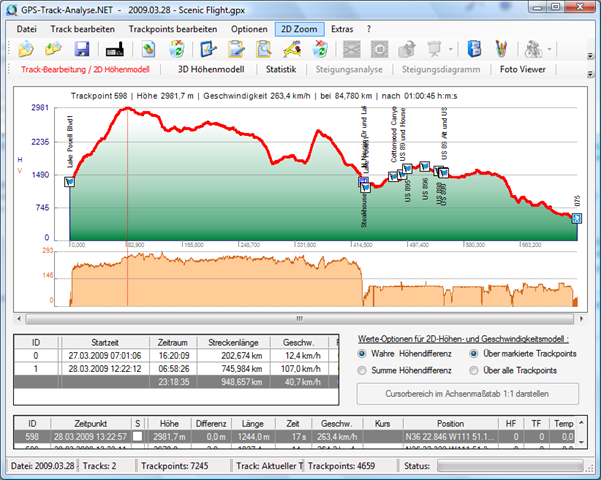The height and width of the screenshot is (480, 601).
Task: Click the GPS device icon in toolbar
Action: pyautogui.click(x=113, y=49)
